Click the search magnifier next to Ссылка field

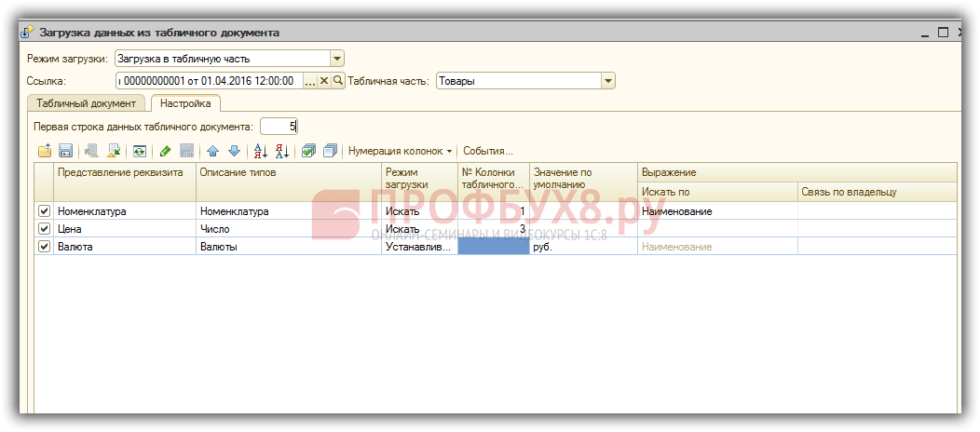[x=337, y=80]
